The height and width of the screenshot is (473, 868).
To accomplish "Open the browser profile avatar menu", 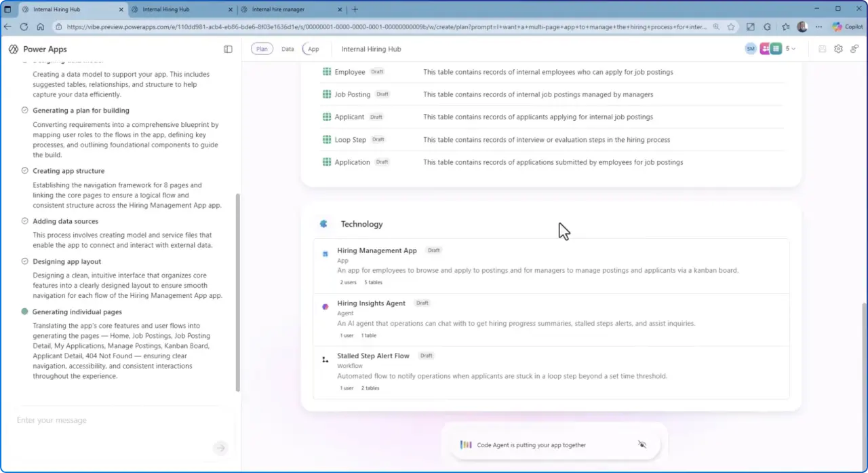I will point(802,26).
